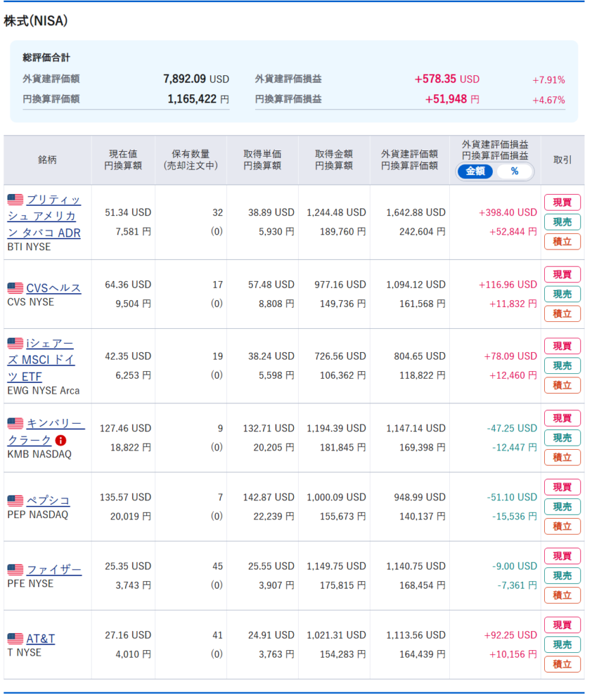Screen dimensions: 592x700
Task: Open the CVSヘルス stock link
Action: pos(53,288)
